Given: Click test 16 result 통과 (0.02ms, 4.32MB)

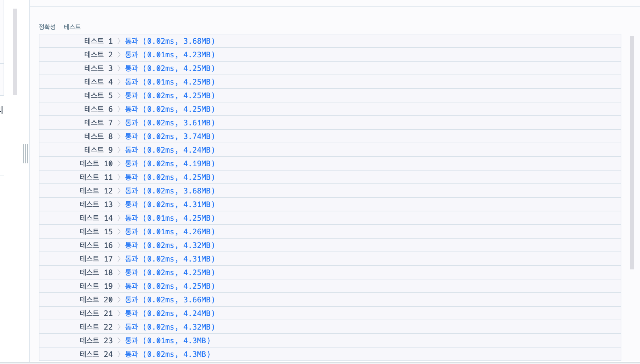Looking at the screenshot, I should tap(170, 245).
